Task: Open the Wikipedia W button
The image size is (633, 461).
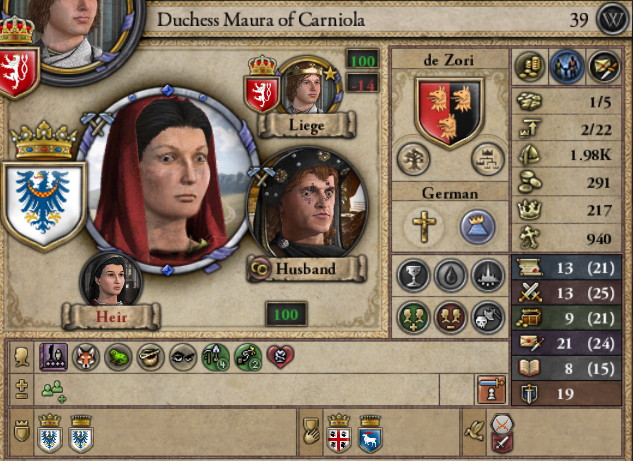Action: [x=613, y=19]
